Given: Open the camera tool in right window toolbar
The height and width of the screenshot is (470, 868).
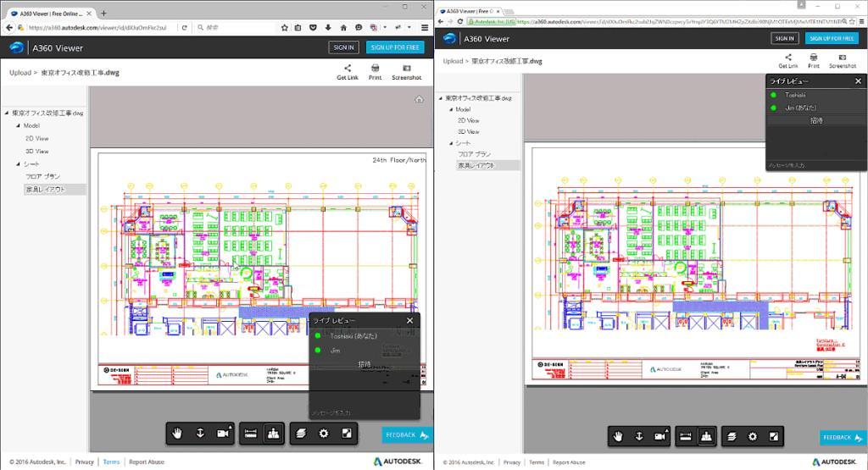Looking at the screenshot, I should 660,436.
